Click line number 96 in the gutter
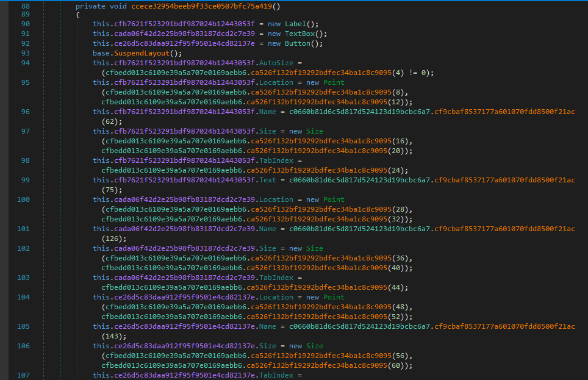Screen dimensions: 588x380 tap(26, 112)
